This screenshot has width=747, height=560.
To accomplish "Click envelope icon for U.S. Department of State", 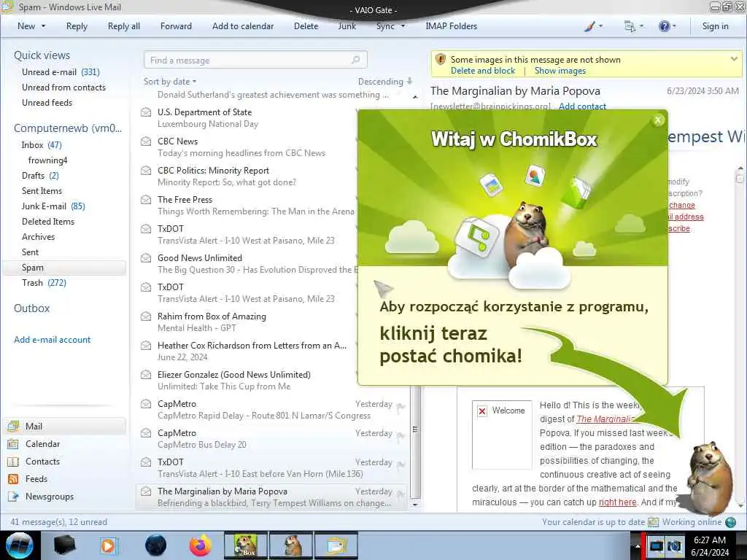I will 146,112.
